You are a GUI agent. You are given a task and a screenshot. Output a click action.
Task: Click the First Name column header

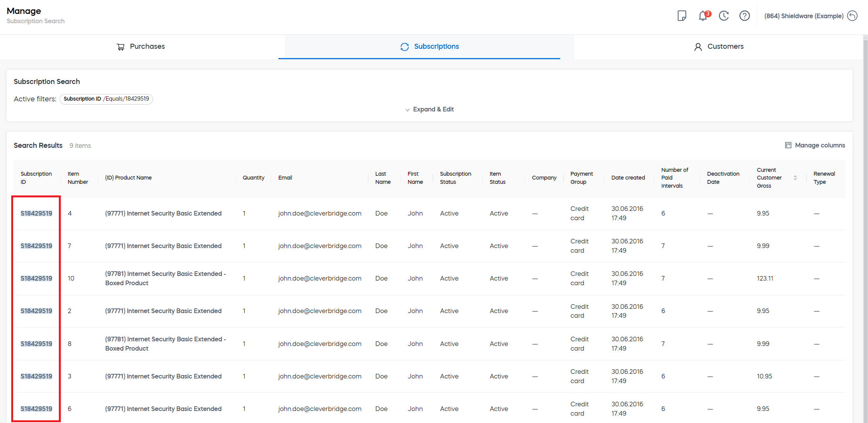pyautogui.click(x=415, y=178)
